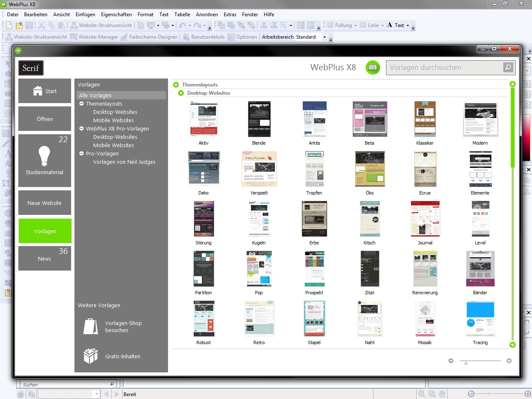The image size is (532, 399).
Task: Click the Neue Website button
Action: tap(45, 202)
